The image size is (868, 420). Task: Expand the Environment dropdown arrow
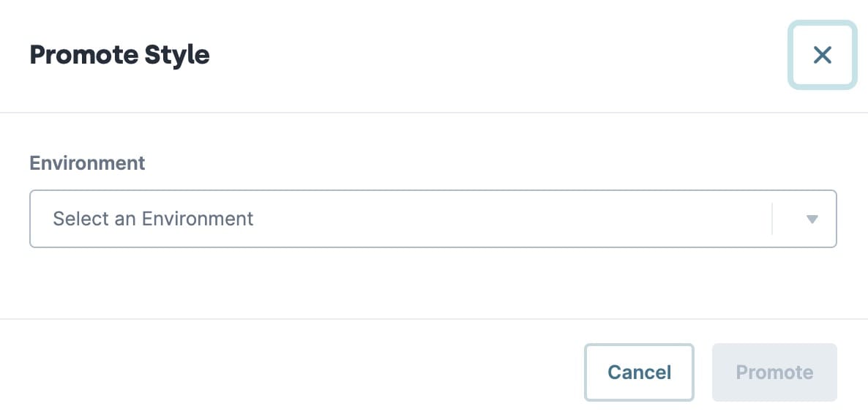812,219
